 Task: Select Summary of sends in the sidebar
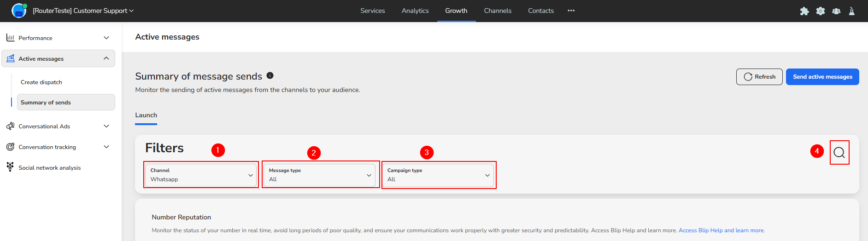66,102
